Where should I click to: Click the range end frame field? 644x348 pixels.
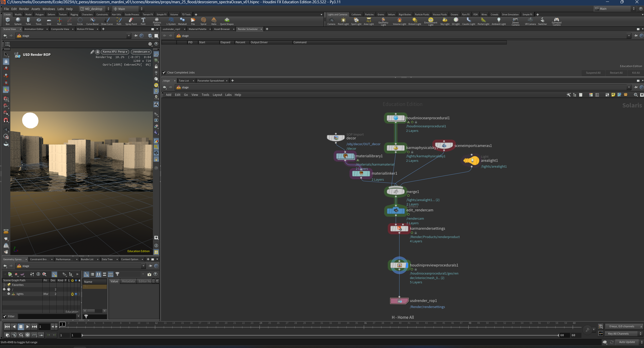565,335
